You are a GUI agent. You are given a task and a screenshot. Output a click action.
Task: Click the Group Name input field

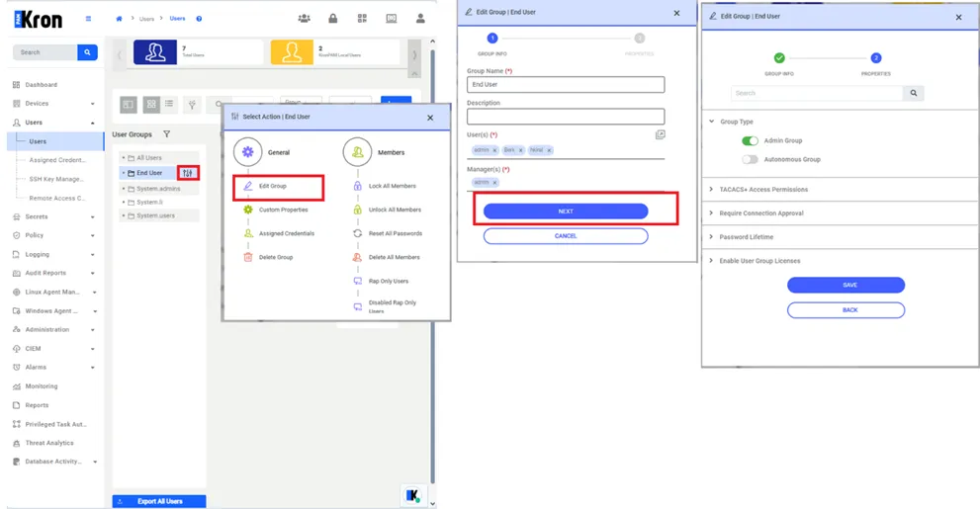[x=566, y=84]
